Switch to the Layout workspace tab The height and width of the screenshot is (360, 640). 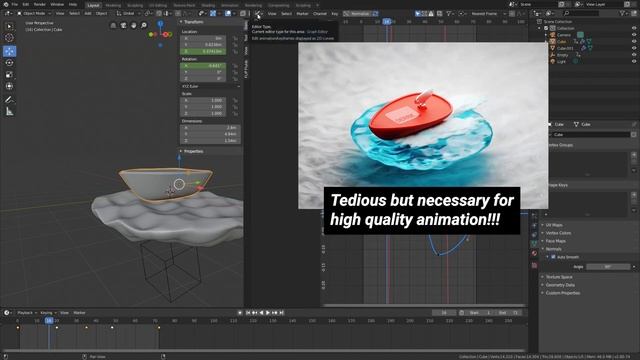[x=93, y=5]
